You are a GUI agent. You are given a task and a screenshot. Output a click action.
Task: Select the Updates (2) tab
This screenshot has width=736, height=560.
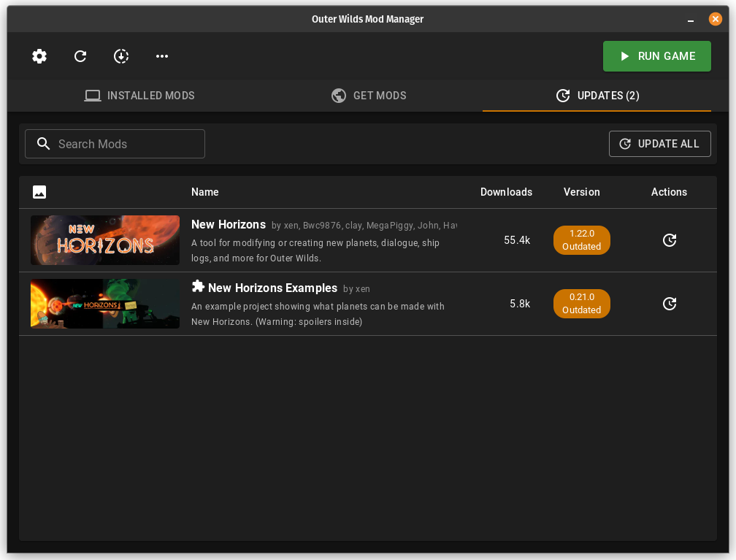click(x=597, y=96)
